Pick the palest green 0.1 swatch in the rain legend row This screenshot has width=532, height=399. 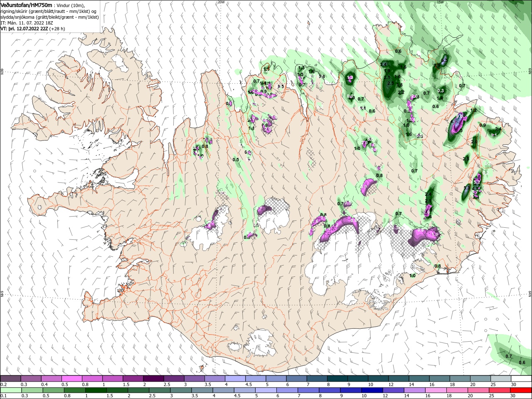10,390
